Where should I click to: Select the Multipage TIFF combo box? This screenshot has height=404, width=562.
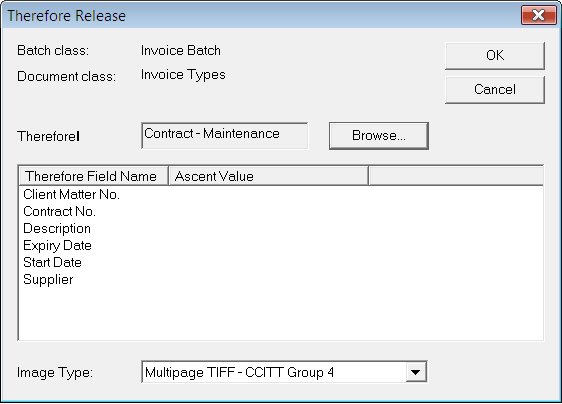coord(284,372)
